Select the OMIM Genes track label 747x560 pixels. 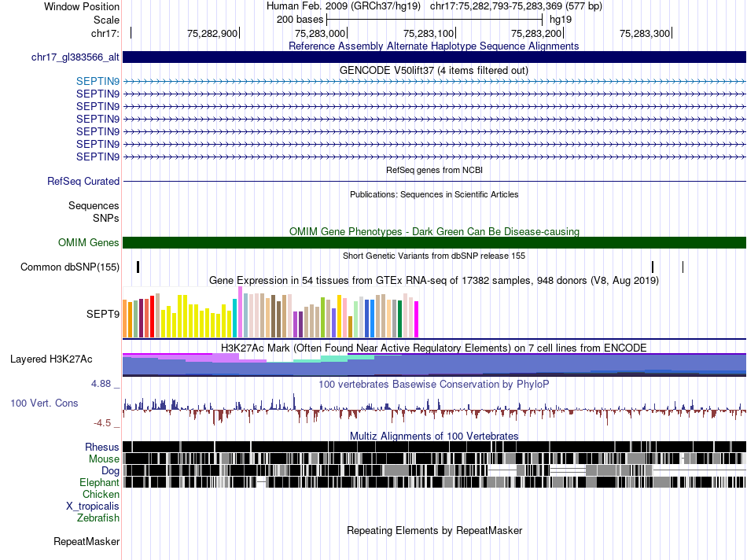88,242
